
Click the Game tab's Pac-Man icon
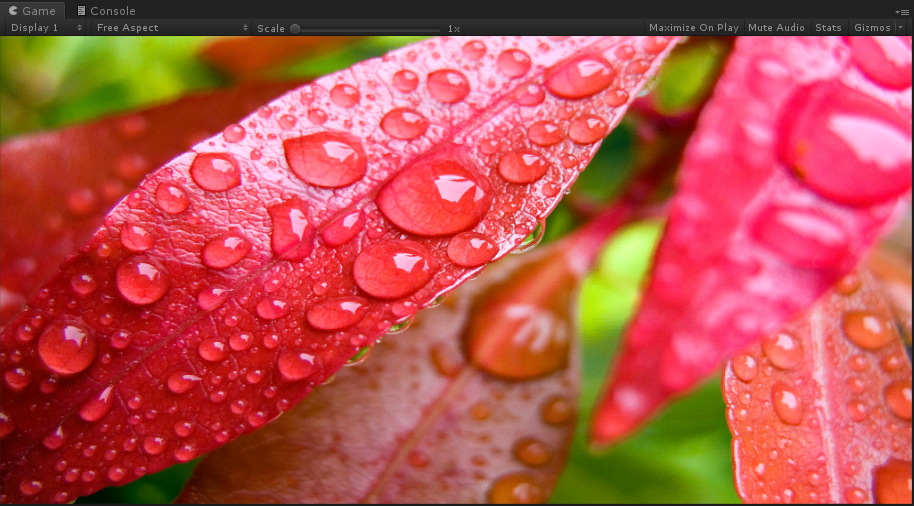point(13,10)
